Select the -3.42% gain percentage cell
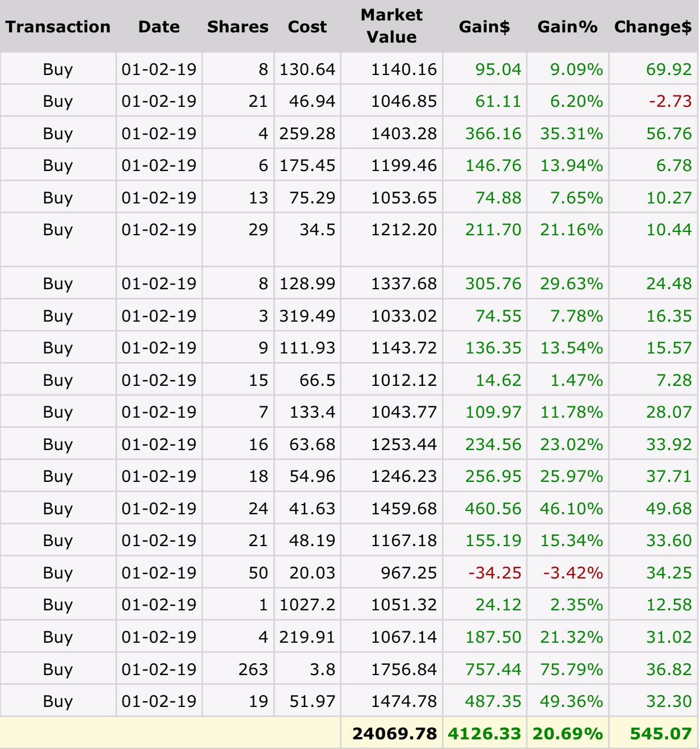700x749 pixels. [x=573, y=573]
